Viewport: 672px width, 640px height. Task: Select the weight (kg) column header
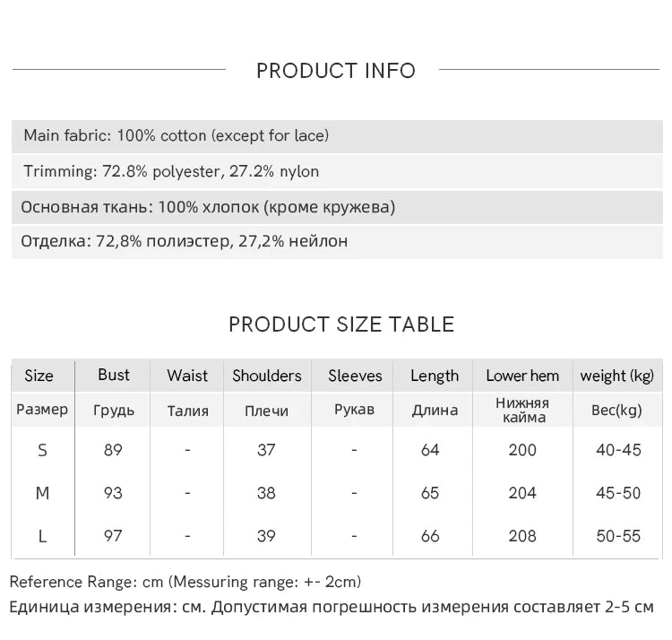tap(616, 376)
